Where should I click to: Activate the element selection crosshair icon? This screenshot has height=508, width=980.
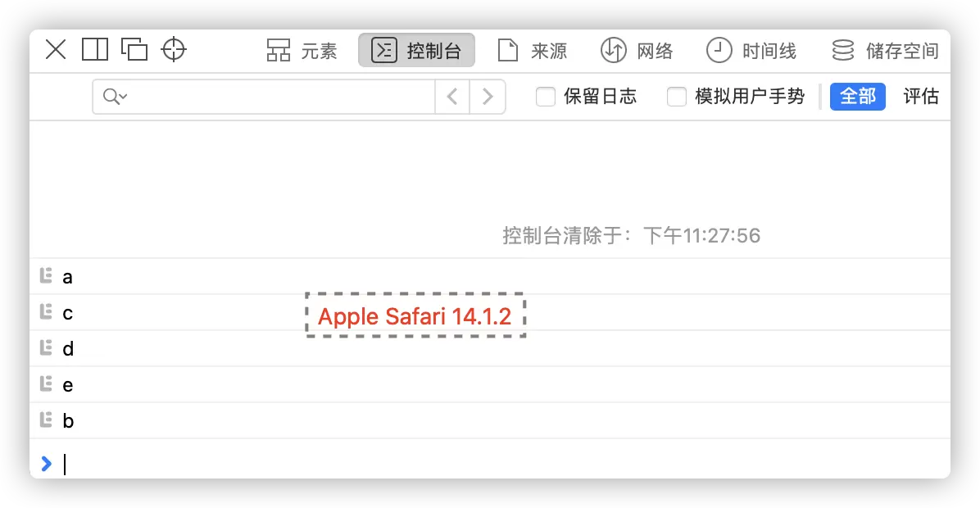click(x=174, y=49)
